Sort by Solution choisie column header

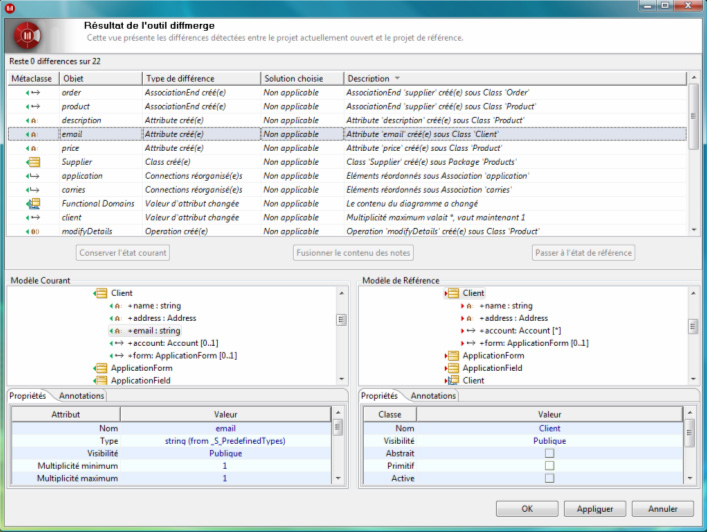[x=302, y=78]
